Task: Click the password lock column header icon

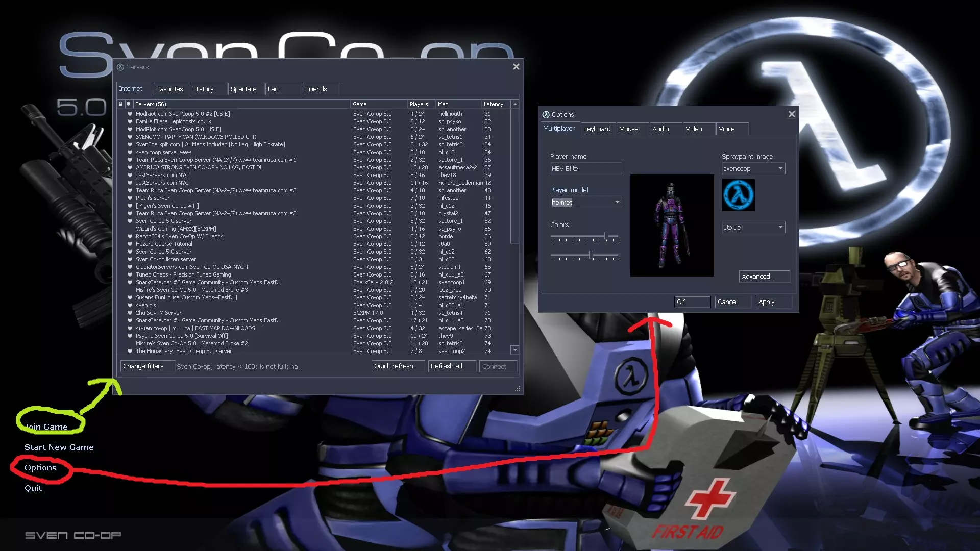Action: click(x=120, y=104)
